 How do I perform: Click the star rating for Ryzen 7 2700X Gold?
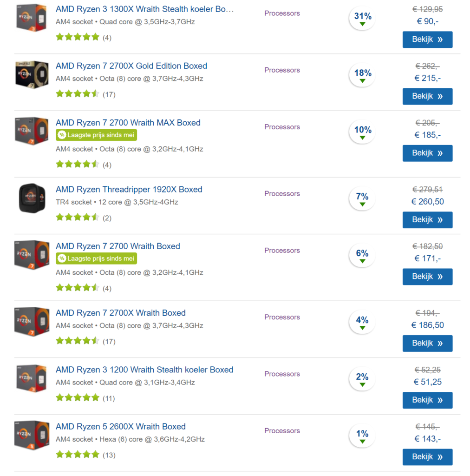tap(78, 93)
